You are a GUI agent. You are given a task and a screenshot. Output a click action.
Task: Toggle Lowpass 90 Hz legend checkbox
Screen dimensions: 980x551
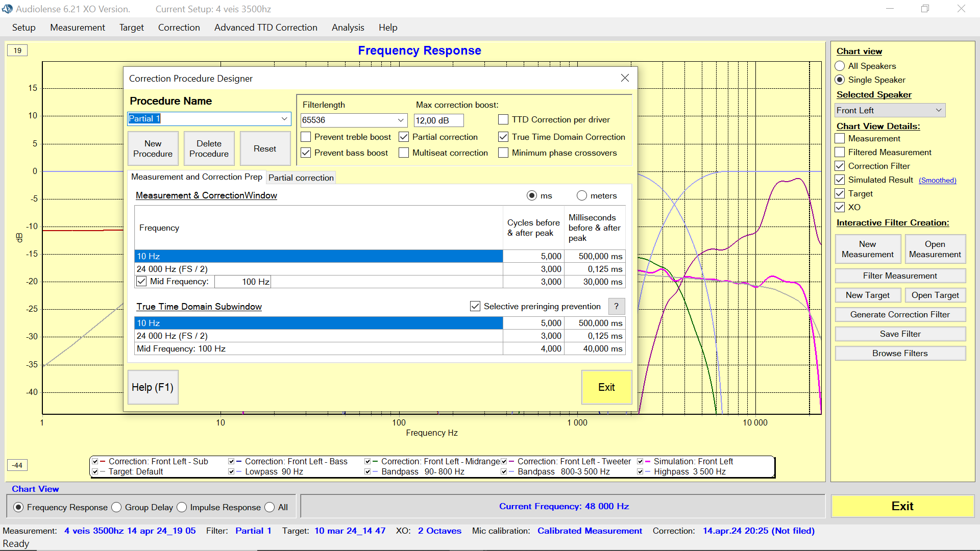pyautogui.click(x=231, y=471)
